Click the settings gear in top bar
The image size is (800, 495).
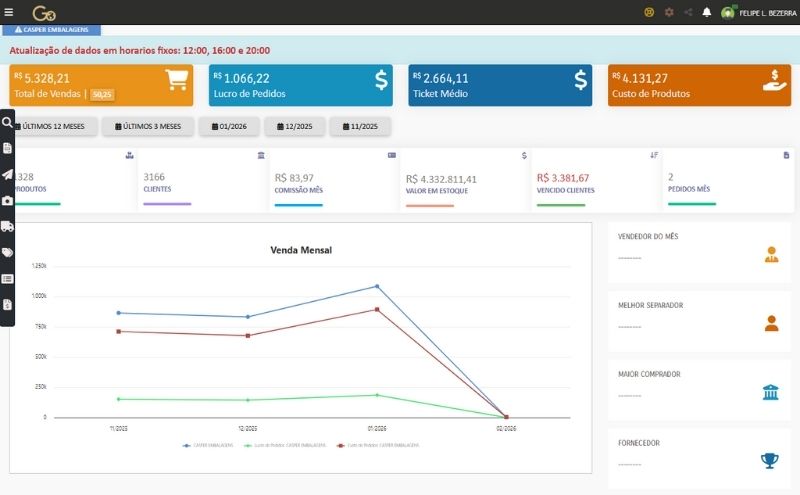(669, 12)
